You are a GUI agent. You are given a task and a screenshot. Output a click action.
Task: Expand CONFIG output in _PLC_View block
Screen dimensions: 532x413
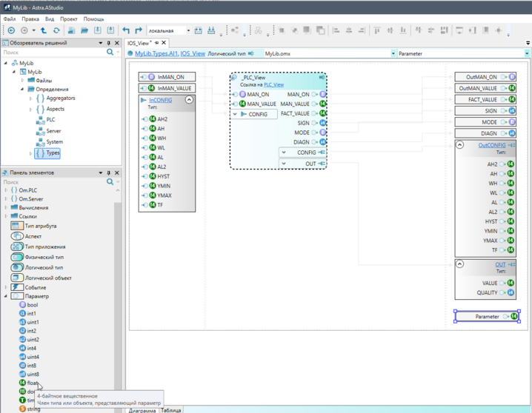tap(284, 152)
